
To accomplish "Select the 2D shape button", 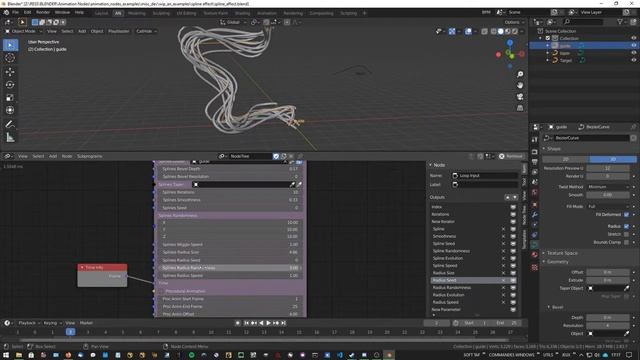I will (x=566, y=159).
